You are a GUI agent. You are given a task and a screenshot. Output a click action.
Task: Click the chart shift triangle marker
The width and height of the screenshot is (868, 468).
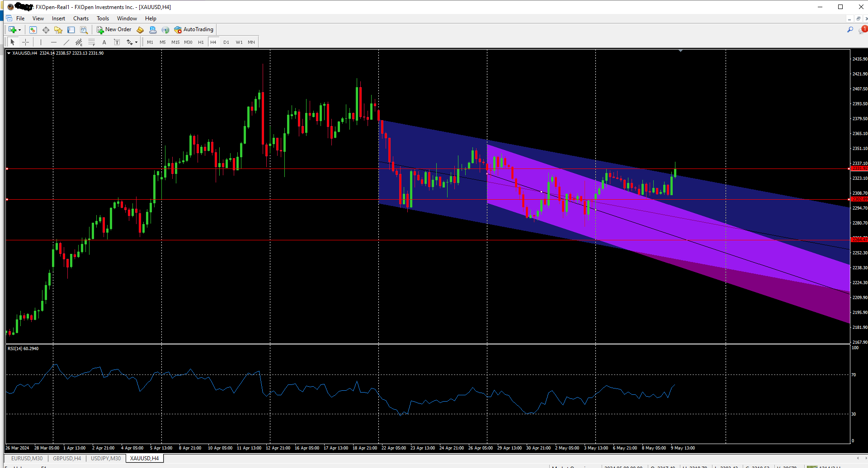pyautogui.click(x=680, y=51)
